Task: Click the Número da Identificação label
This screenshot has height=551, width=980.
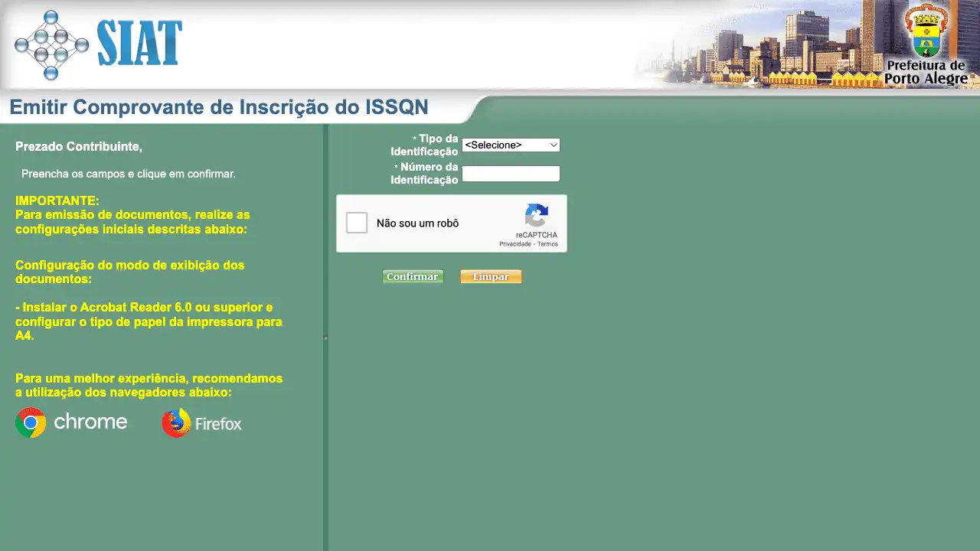Action: point(425,174)
